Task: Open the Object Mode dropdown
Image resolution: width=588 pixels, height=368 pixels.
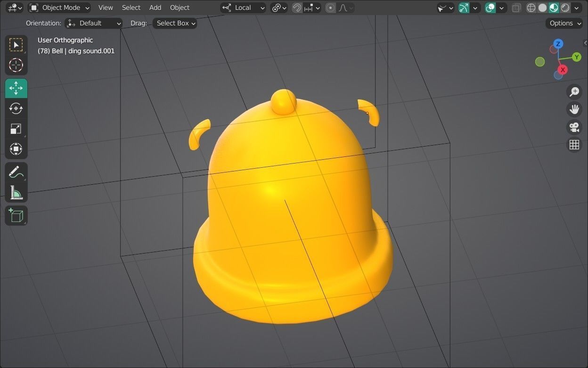Action: (x=59, y=8)
